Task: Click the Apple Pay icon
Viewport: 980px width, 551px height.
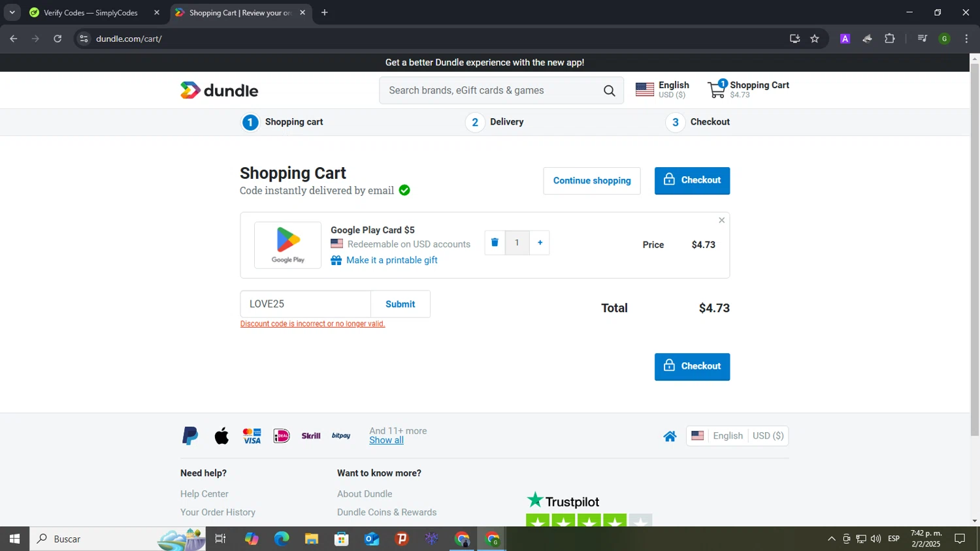Action: (x=222, y=435)
